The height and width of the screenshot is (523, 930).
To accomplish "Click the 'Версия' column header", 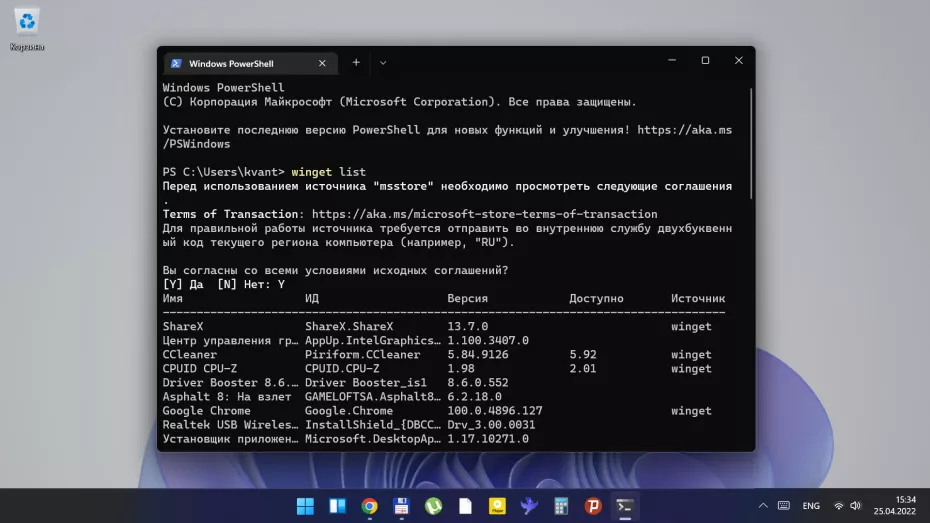I will pyautogui.click(x=467, y=298).
